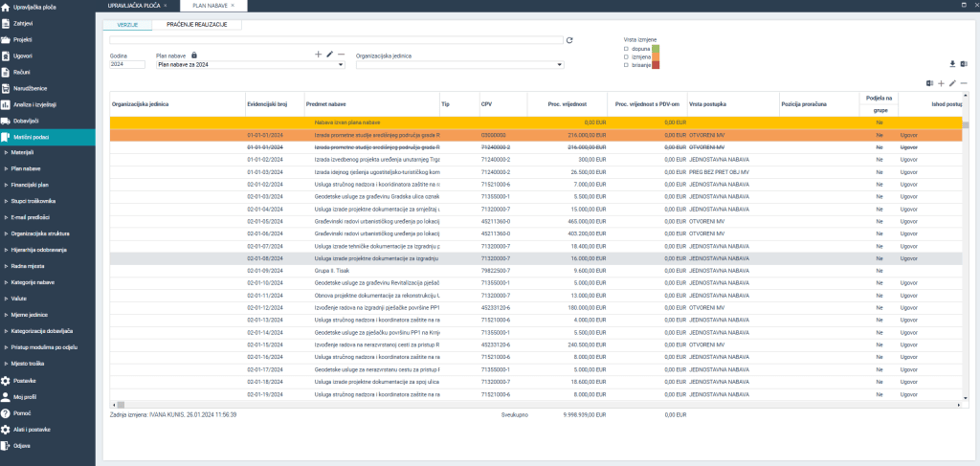980x466 pixels.
Task: Click the download icon above the table
Action: pyautogui.click(x=952, y=64)
